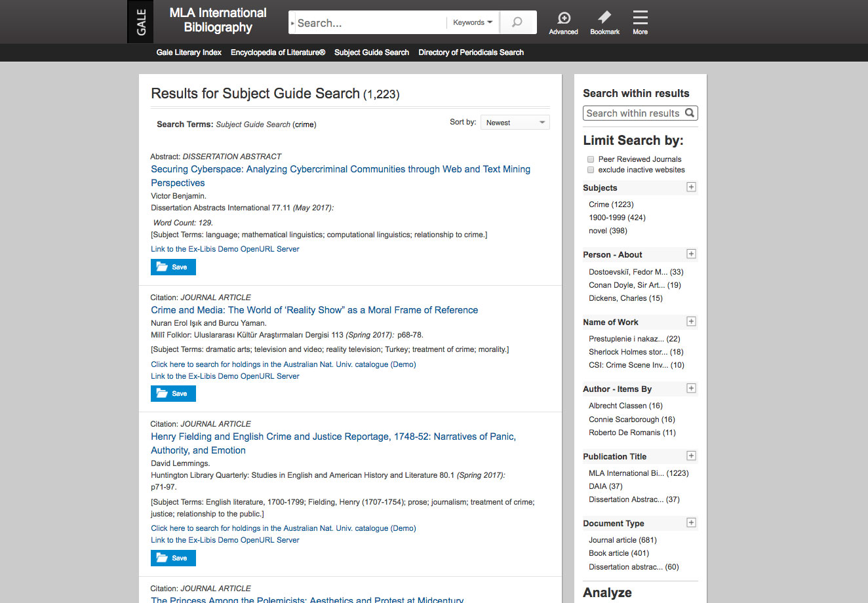Filter by work Sherlock Holmes stories

(636, 352)
